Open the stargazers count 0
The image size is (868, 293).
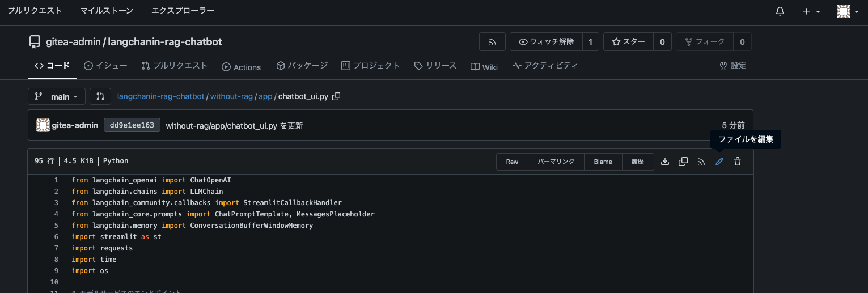click(x=662, y=42)
